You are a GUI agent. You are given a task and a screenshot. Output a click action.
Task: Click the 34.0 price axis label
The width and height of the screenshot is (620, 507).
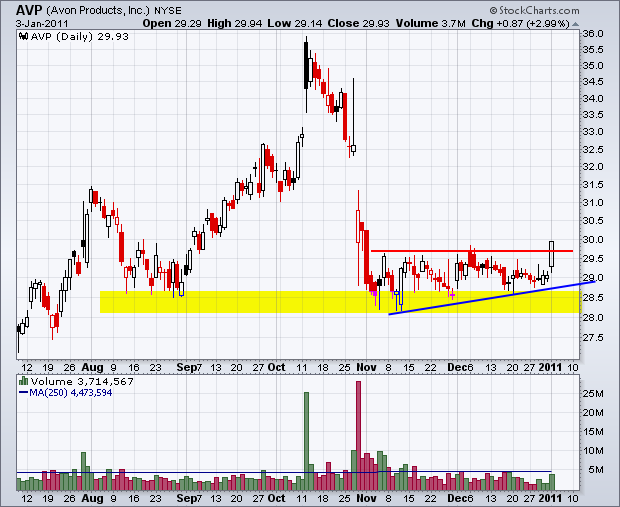point(593,98)
